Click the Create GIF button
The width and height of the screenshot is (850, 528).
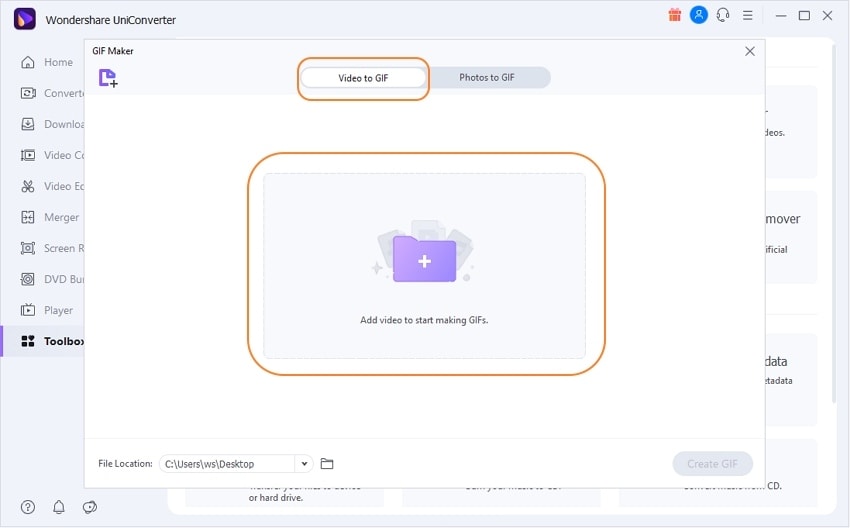click(712, 463)
